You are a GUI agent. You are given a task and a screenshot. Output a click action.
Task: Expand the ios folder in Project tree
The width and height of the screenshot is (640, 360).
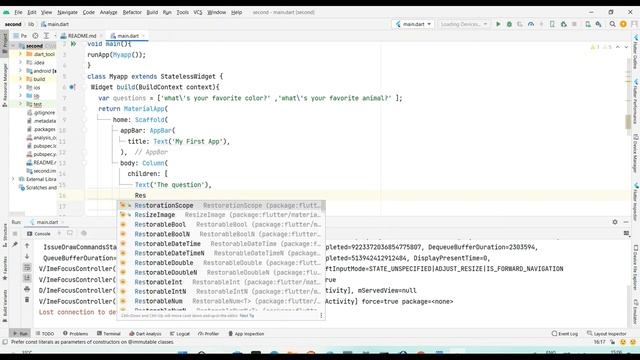point(20,87)
